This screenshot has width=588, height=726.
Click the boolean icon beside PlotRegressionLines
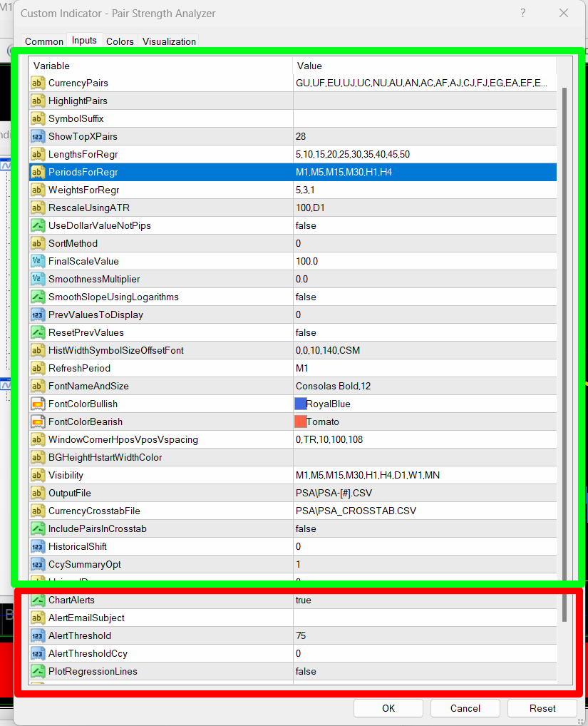click(x=38, y=671)
